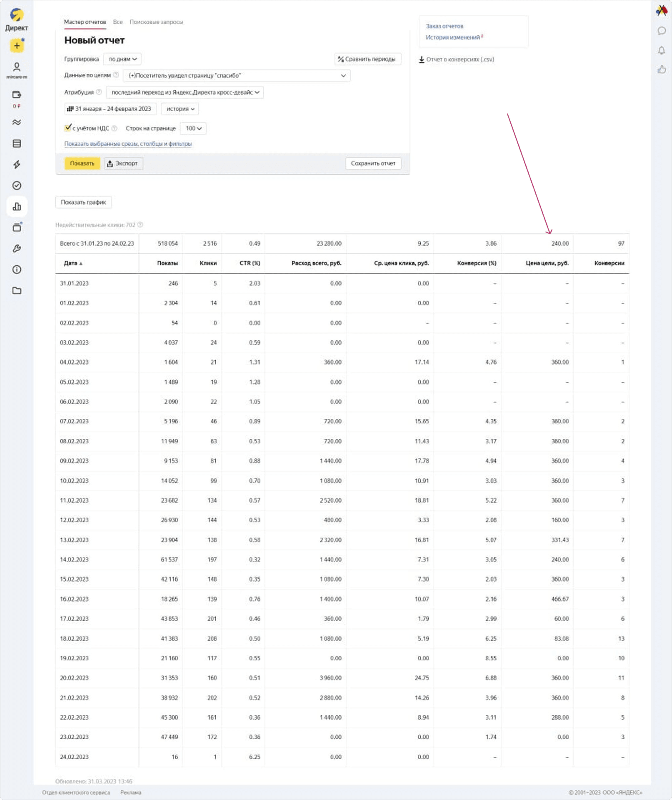
Task: Open the account profile icon in sidebar
Action: (x=17, y=67)
